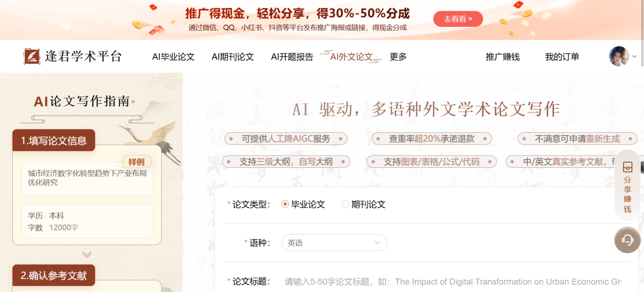The image size is (644, 292).
Task: Expand the dropdown arrow beside the avatar
Action: (x=634, y=57)
